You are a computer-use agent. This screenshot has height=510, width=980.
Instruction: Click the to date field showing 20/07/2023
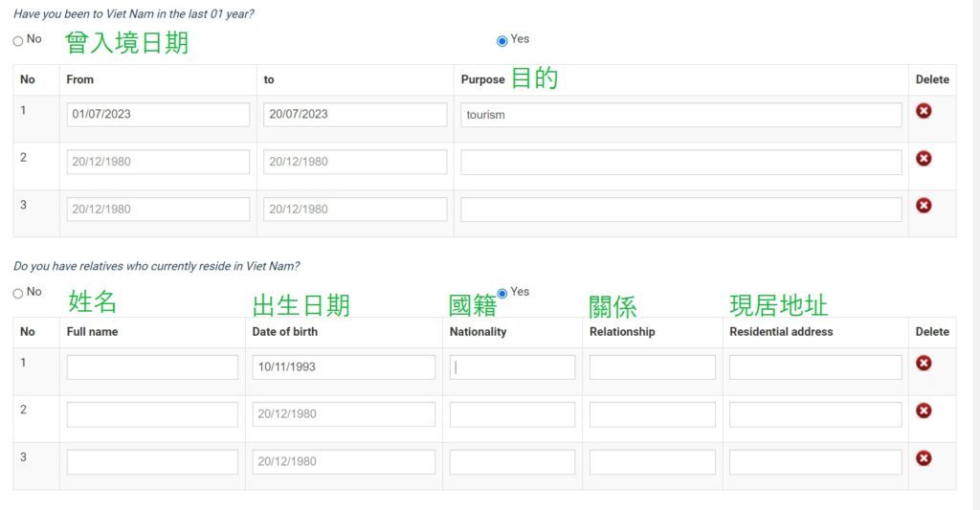click(x=355, y=115)
